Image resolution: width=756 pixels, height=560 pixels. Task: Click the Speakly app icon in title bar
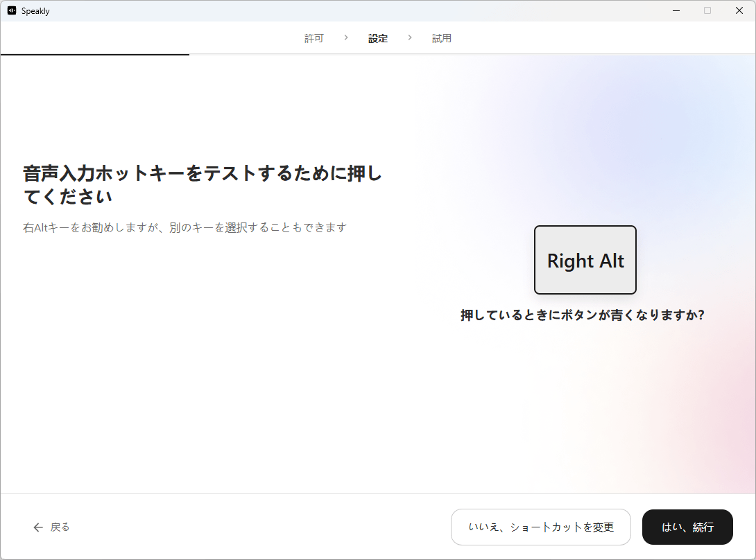[x=11, y=10]
